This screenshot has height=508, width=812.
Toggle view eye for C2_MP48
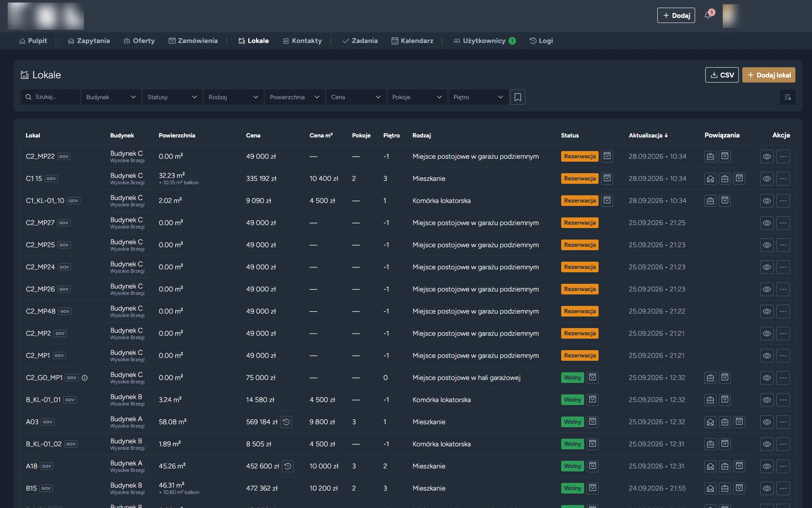pyautogui.click(x=767, y=311)
